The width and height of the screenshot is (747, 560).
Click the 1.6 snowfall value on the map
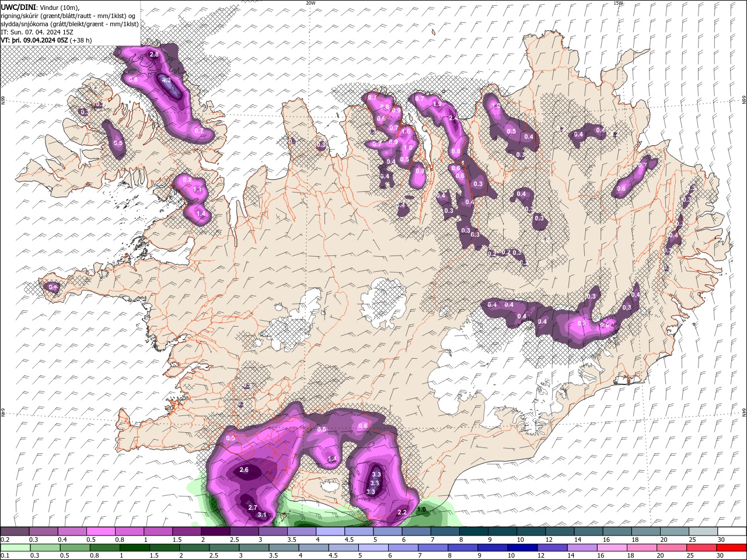[x=406, y=132]
